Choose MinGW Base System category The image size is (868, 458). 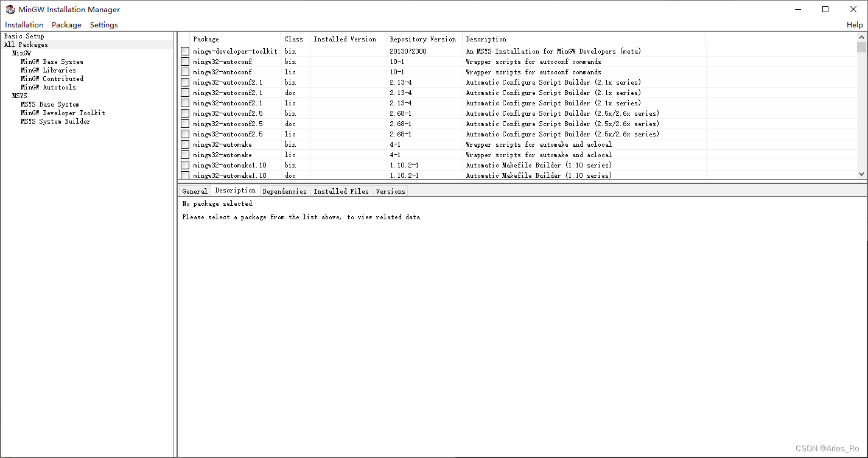(51, 62)
